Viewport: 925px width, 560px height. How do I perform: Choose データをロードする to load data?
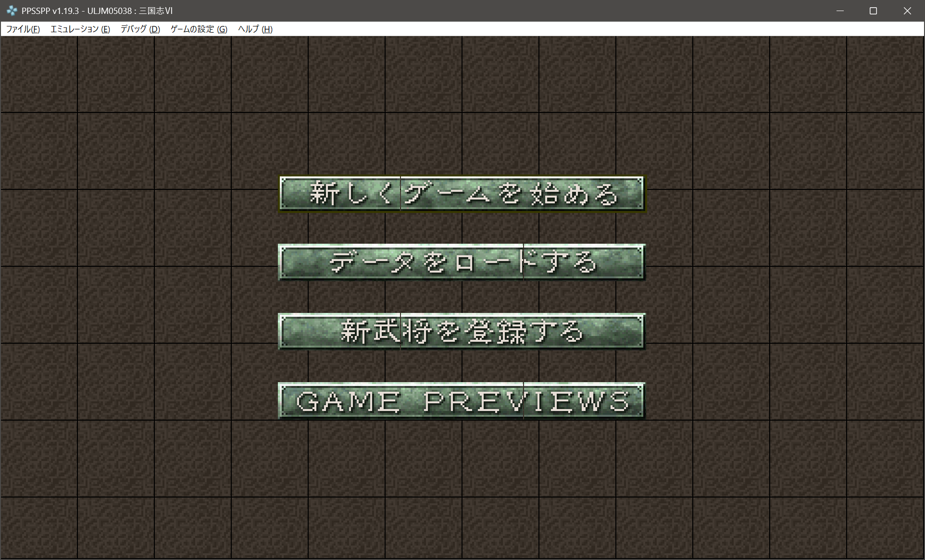[462, 262]
